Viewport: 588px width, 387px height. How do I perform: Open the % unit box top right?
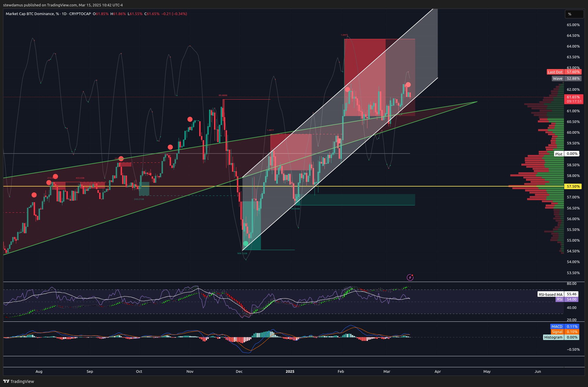tap(574, 14)
